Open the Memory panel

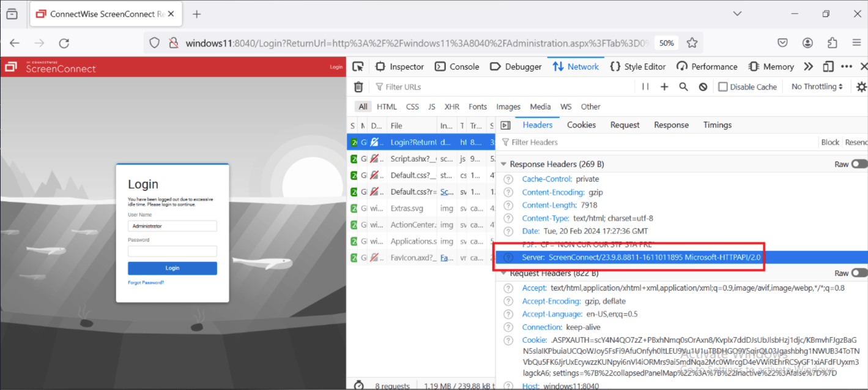coord(771,66)
